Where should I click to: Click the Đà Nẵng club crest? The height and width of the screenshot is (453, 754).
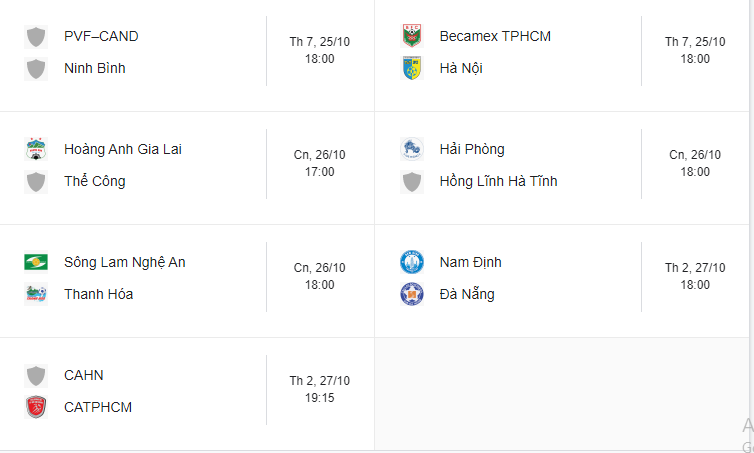pyautogui.click(x=412, y=295)
